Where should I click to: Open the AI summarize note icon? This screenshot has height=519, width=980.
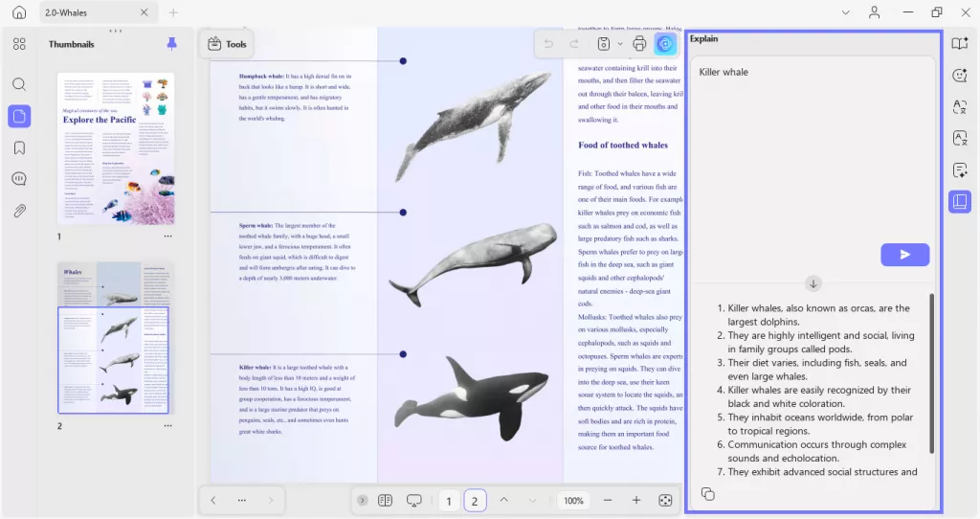(960, 170)
